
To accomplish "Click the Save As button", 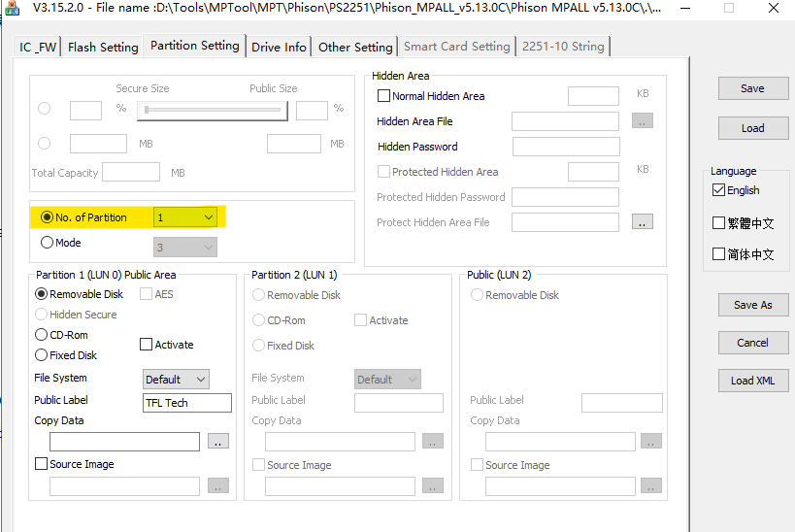I will [x=752, y=305].
